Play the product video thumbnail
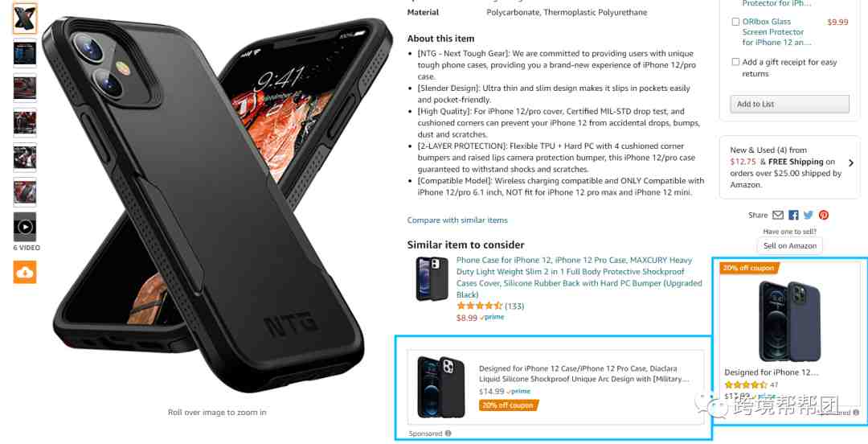 pyautogui.click(x=25, y=227)
